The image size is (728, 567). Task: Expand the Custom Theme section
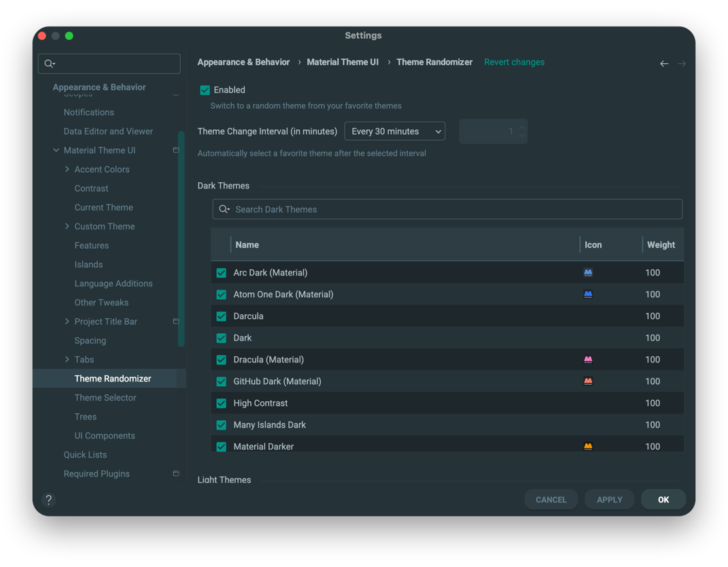pyautogui.click(x=67, y=226)
